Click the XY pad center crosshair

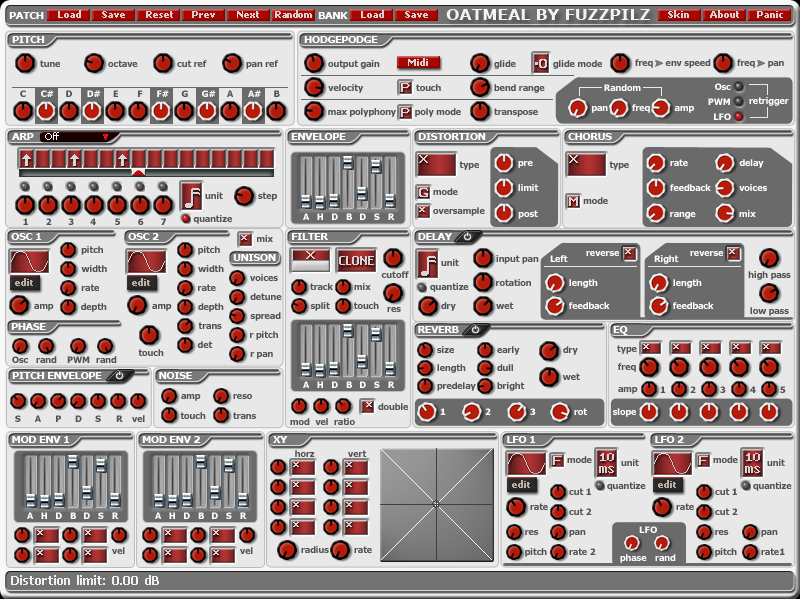pyautogui.click(x=436, y=504)
